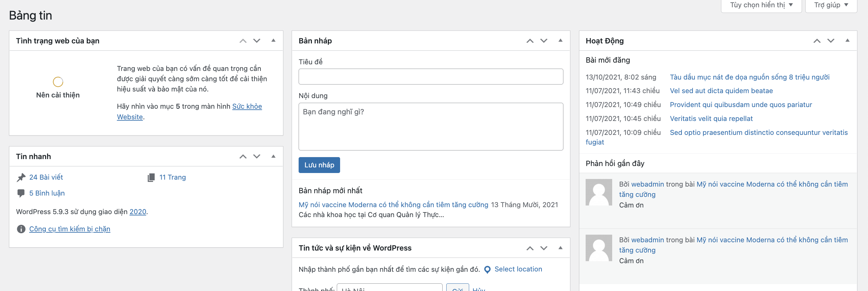868x291 pixels.
Task: Click the Tiêu đề input field
Action: point(430,77)
